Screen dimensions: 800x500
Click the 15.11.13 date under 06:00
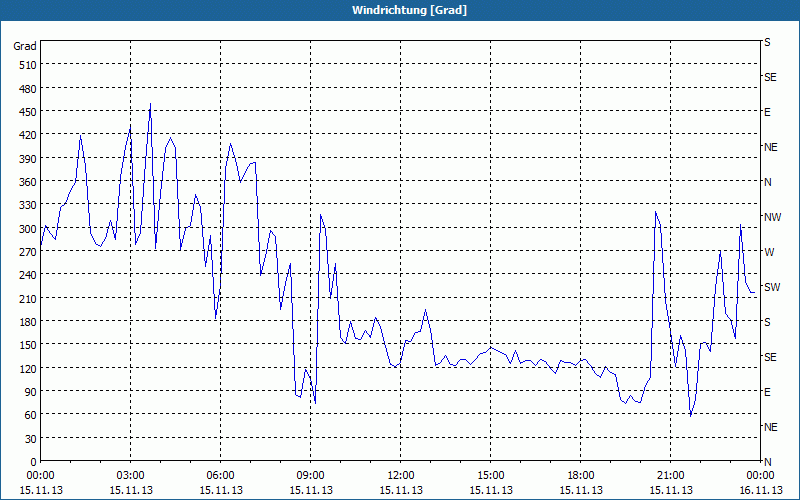click(220, 490)
